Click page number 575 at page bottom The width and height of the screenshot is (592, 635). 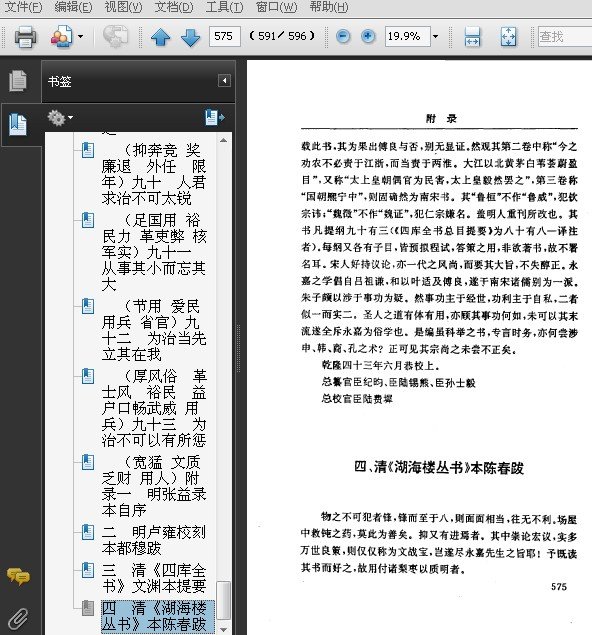click(x=559, y=587)
